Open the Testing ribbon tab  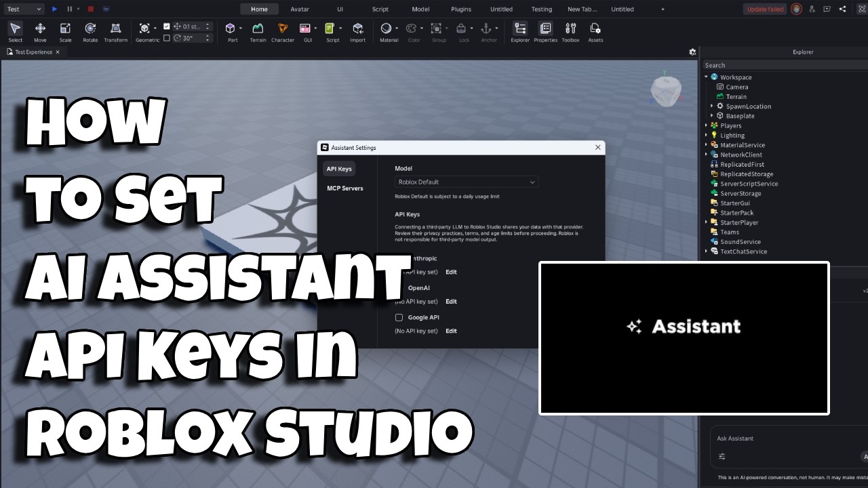(541, 9)
